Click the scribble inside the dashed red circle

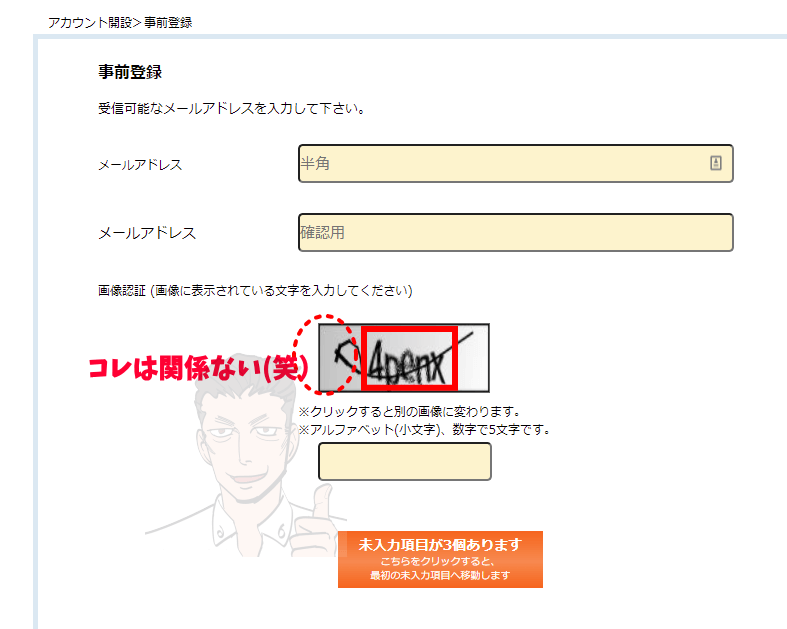pyautogui.click(x=346, y=355)
